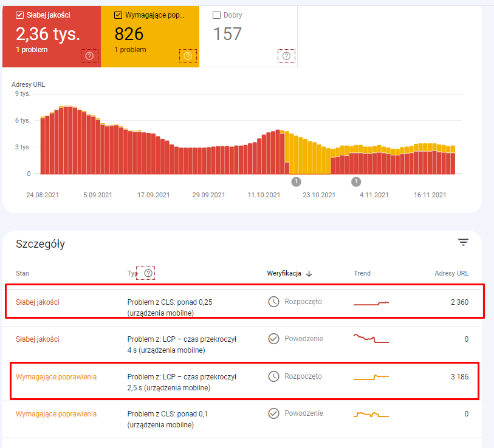Click help icon in Dobry card
Viewport: 494px width, 448px height.
pyautogui.click(x=286, y=56)
